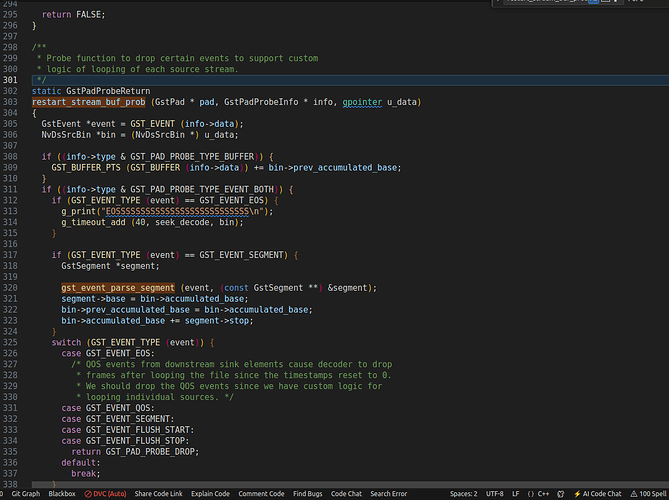The height and width of the screenshot is (500, 669).
Task: Click line number 301 in the gutter
Action: (x=10, y=80)
